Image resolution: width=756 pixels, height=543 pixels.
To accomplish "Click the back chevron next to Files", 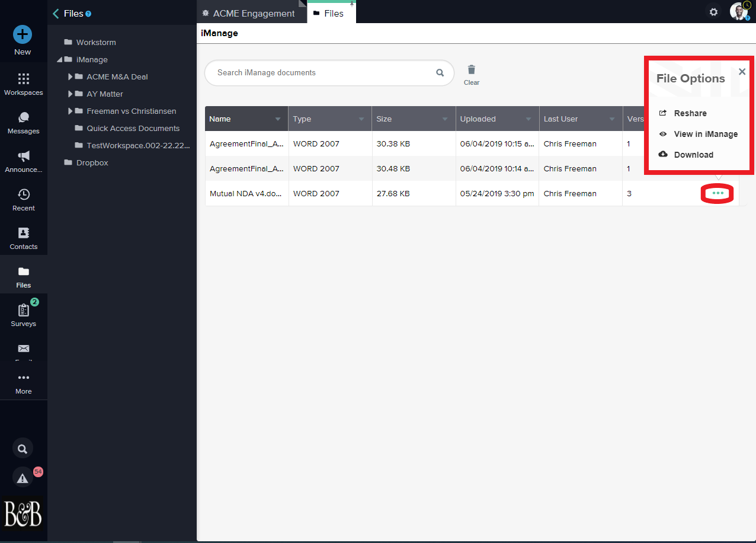I will pyautogui.click(x=56, y=14).
